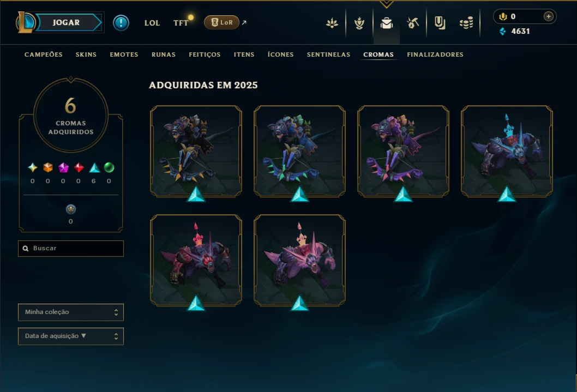
Task: Click the League of Legends logo icon
Action: [x=26, y=22]
